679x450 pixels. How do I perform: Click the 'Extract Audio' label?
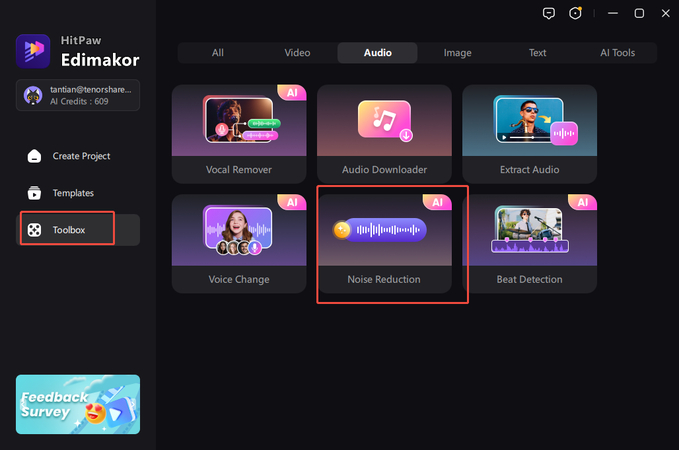coord(530,170)
